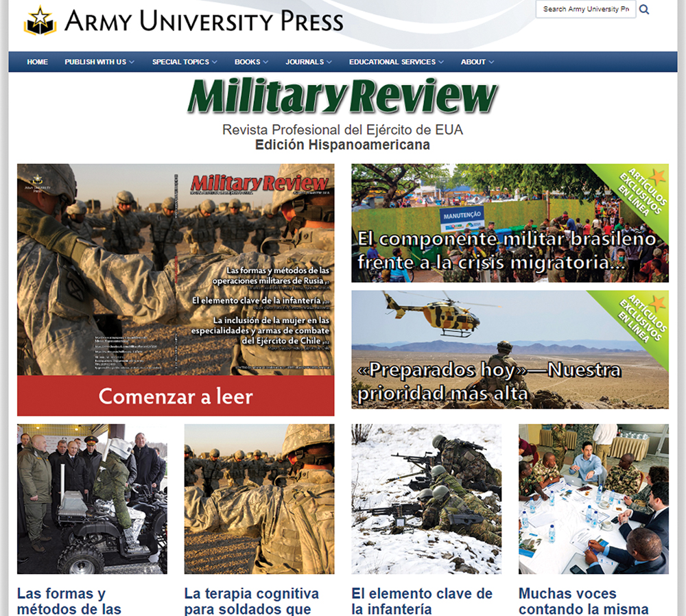Click the Revista Profesional del Ejército de EUA text
Image resolution: width=686 pixels, height=616 pixels.
point(342,130)
